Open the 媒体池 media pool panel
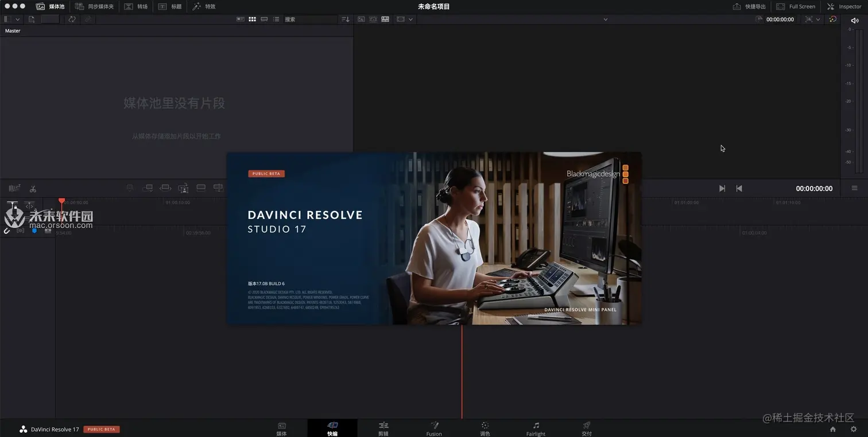 (x=50, y=6)
